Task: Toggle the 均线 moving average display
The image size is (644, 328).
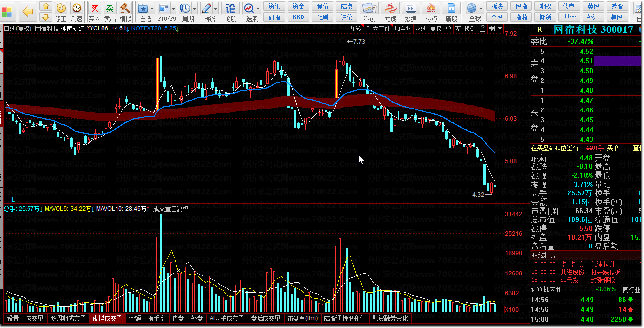Action: pos(420,28)
